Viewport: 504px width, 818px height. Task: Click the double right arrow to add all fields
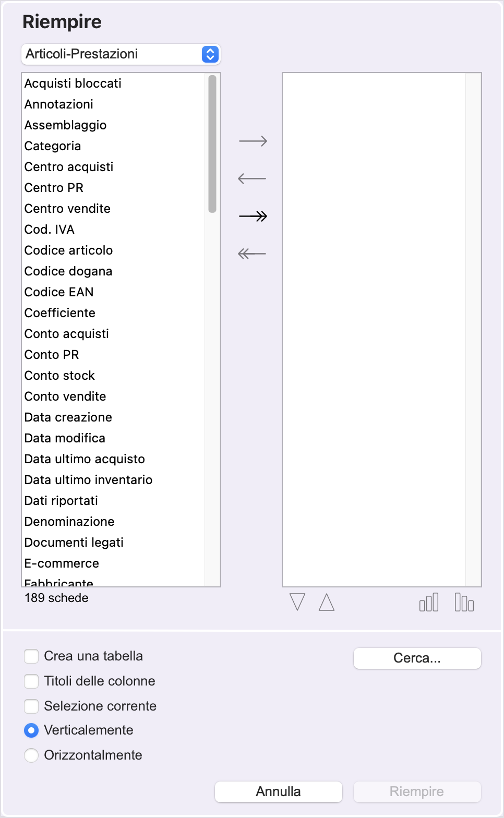pyautogui.click(x=253, y=216)
